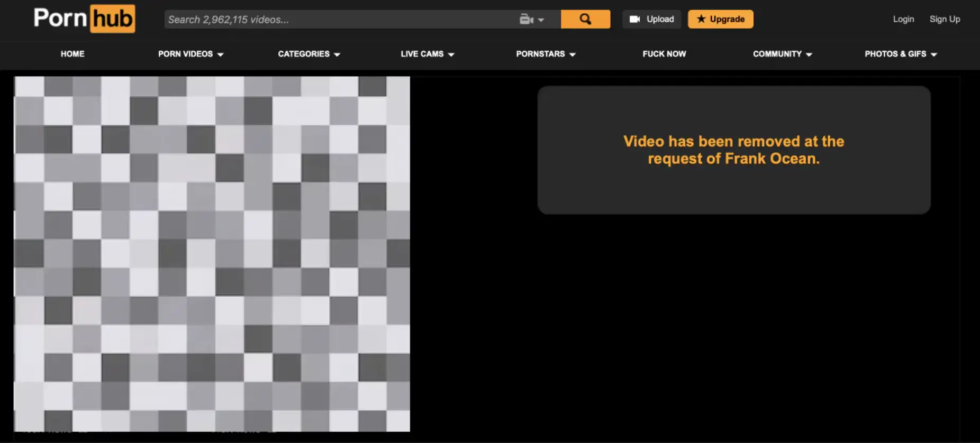Click the 'Video has been removed' message

click(x=734, y=150)
